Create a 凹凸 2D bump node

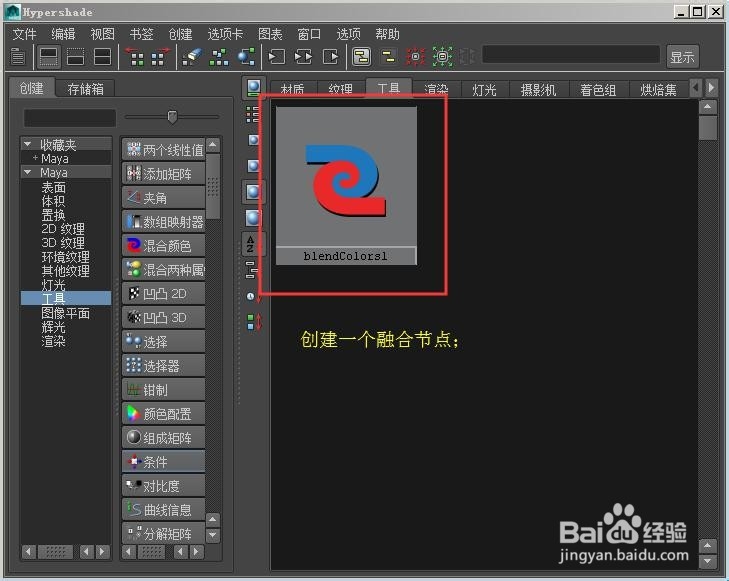[164, 293]
